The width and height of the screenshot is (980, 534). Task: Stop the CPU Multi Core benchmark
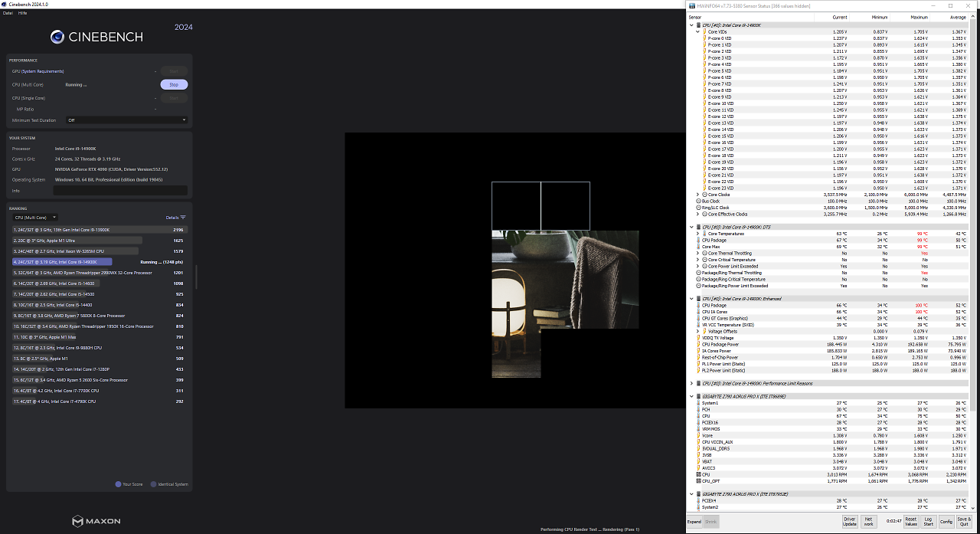[x=174, y=84]
